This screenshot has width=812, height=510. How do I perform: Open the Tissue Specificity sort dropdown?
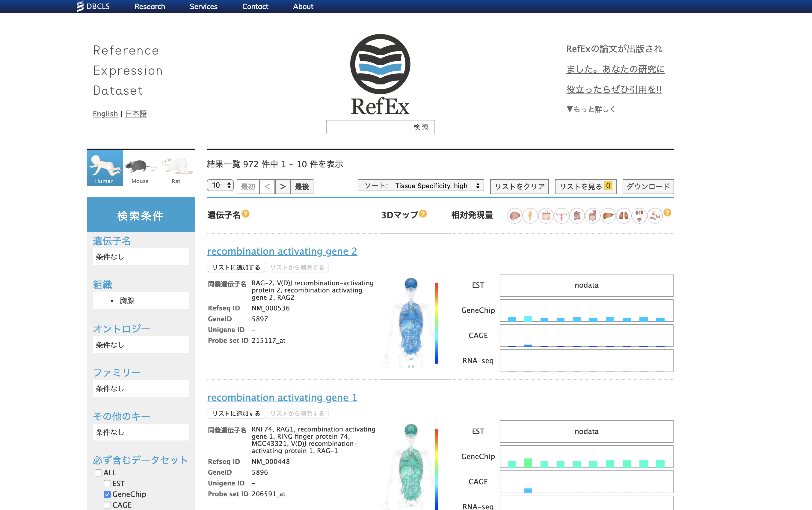pos(421,185)
